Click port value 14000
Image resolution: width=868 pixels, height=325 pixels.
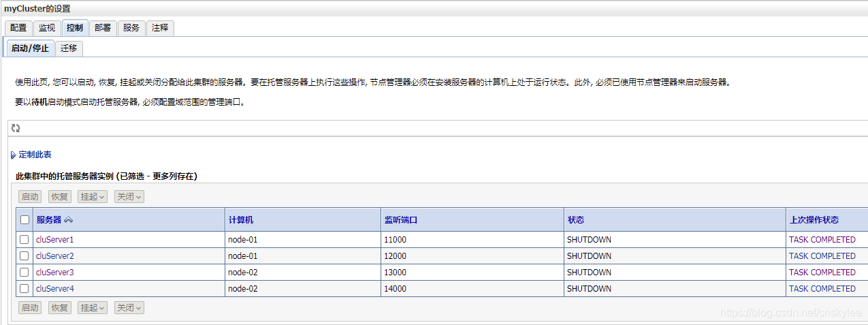tap(395, 289)
